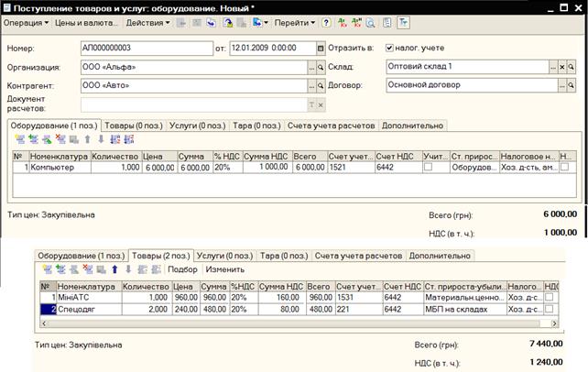The height and width of the screenshot is (372, 588).
Task: Toggle the 'налог. учете' checkbox
Action: [390, 48]
